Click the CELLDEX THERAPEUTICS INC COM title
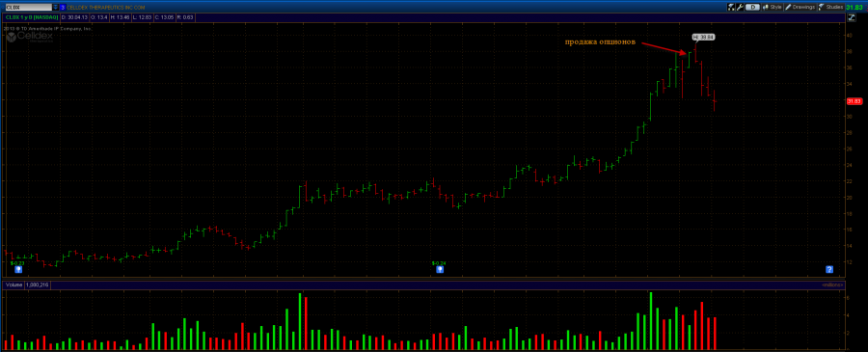The image size is (868, 352). 106,7
